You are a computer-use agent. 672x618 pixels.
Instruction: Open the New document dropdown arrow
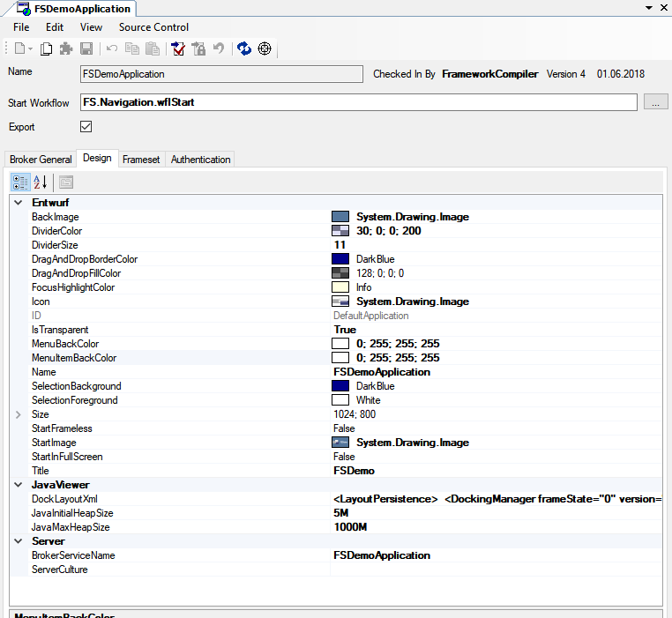tap(31, 48)
